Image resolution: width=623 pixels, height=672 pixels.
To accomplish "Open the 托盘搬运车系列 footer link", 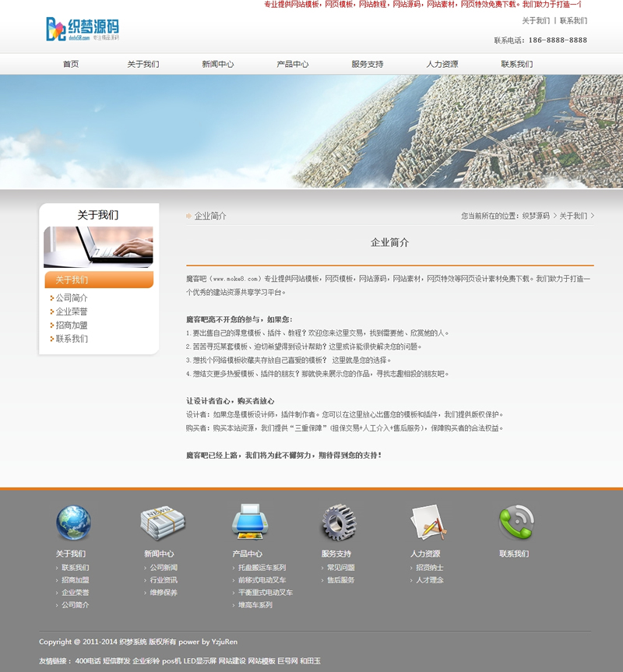I will click(262, 568).
